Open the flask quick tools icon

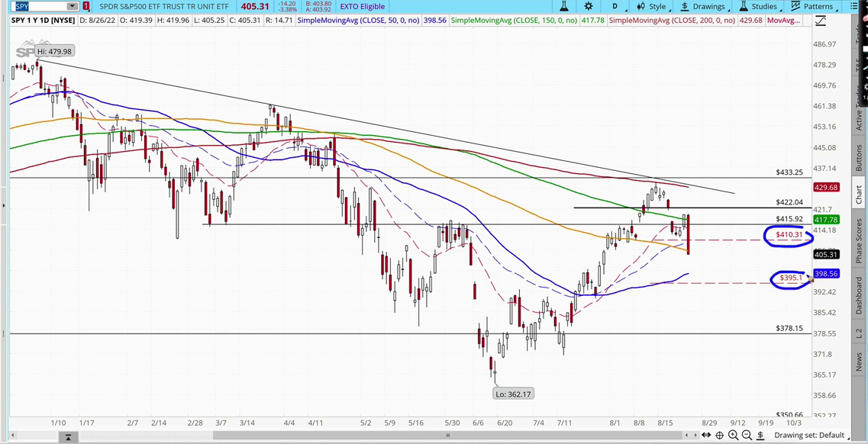coord(564,7)
